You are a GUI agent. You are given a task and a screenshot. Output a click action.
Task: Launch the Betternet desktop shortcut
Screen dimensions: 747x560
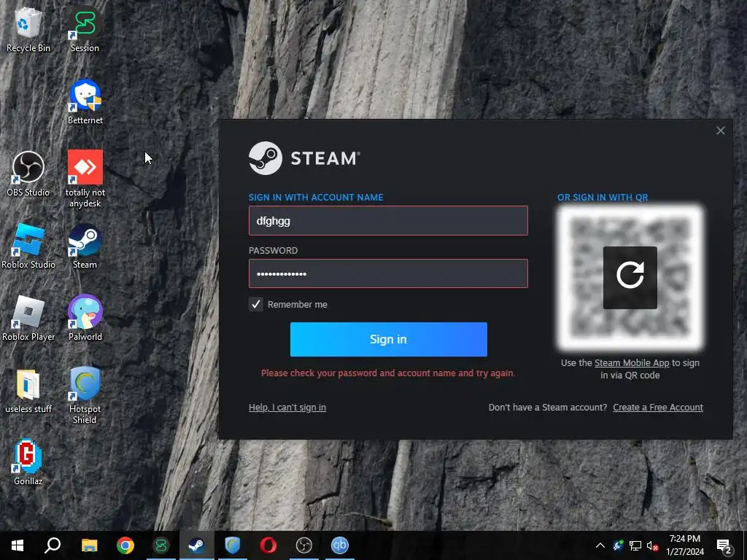pyautogui.click(x=85, y=101)
